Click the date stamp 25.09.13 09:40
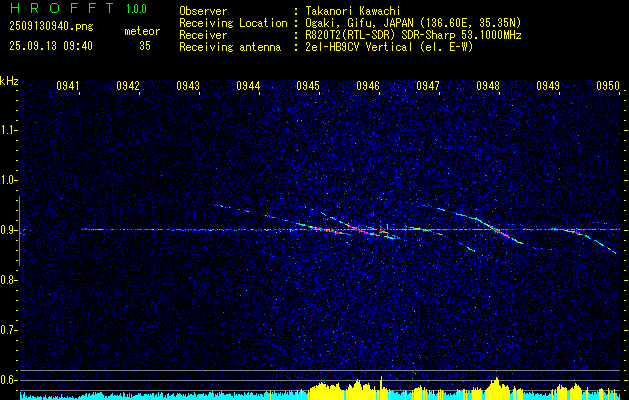 pos(51,46)
